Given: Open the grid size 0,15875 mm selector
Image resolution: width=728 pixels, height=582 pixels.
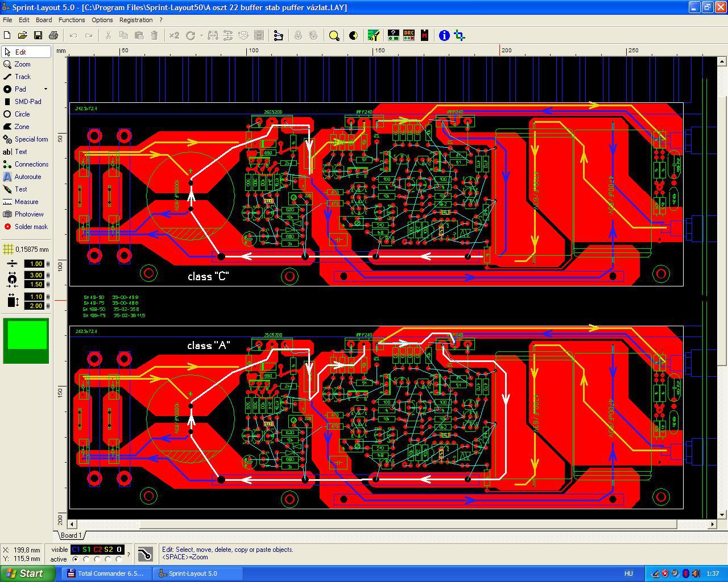Looking at the screenshot, I should tap(26, 249).
